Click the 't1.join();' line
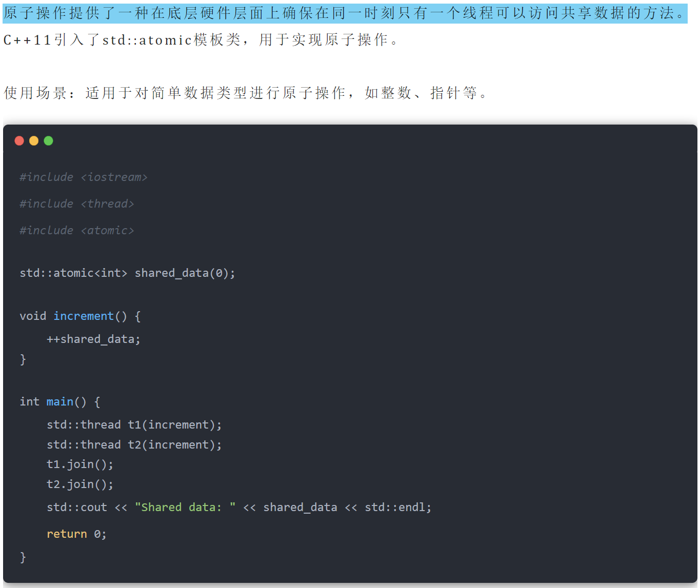700x588 pixels. pyautogui.click(x=80, y=464)
